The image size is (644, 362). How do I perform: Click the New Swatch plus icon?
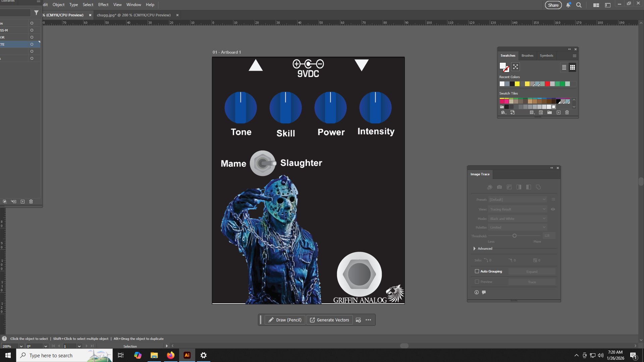click(558, 113)
